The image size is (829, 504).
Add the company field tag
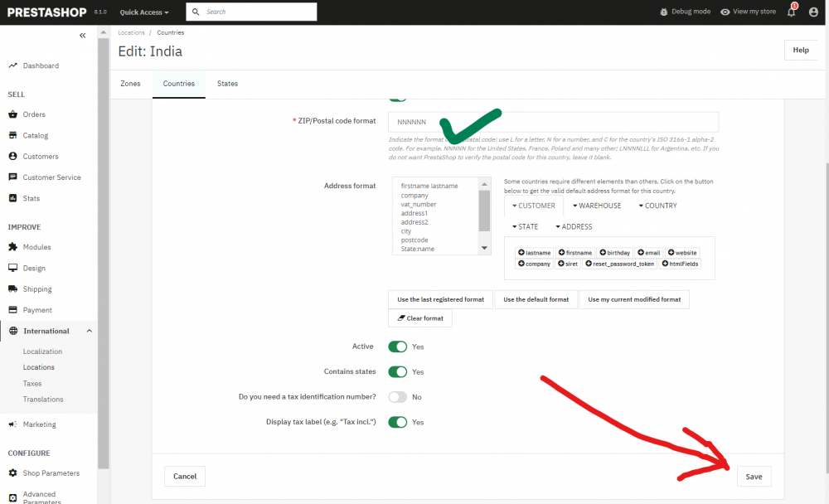pos(534,264)
